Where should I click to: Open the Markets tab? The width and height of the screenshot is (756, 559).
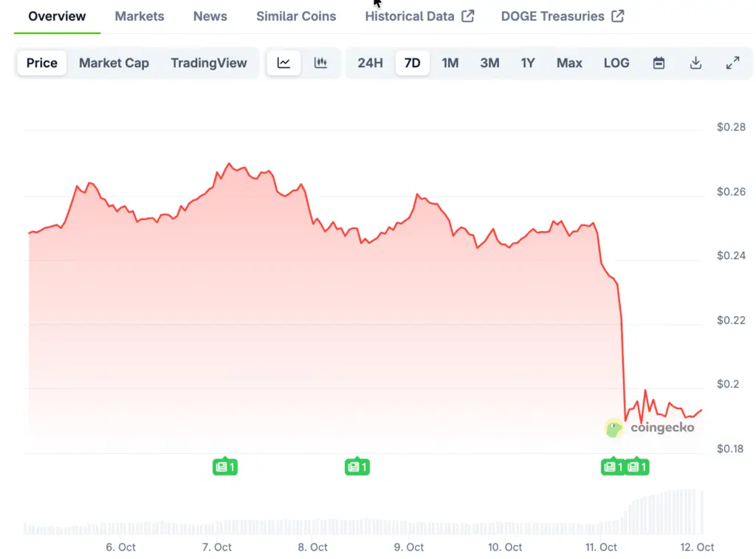pos(140,16)
